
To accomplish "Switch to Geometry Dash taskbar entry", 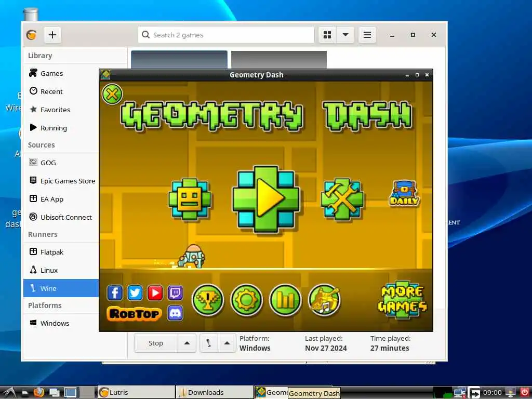I will pyautogui.click(x=272, y=392).
